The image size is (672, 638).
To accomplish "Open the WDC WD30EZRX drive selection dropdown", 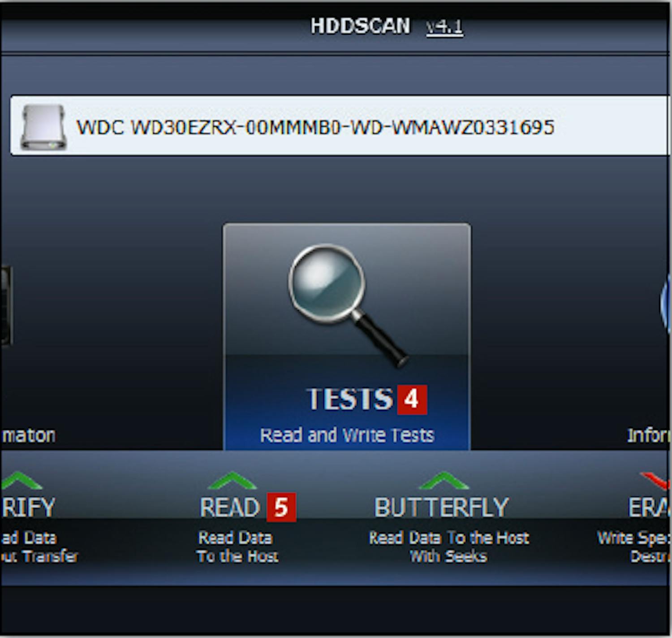I will point(340,126).
